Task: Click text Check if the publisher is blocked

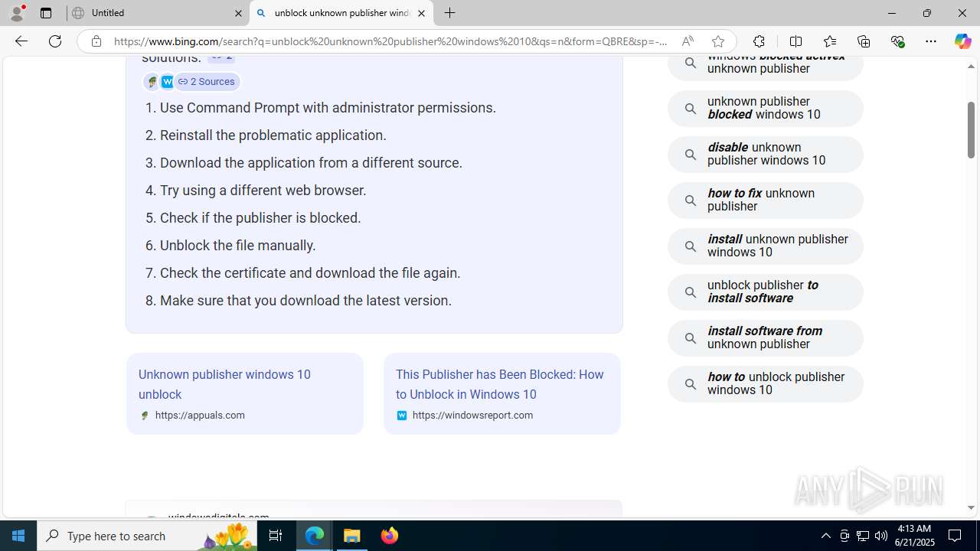Action: click(260, 218)
